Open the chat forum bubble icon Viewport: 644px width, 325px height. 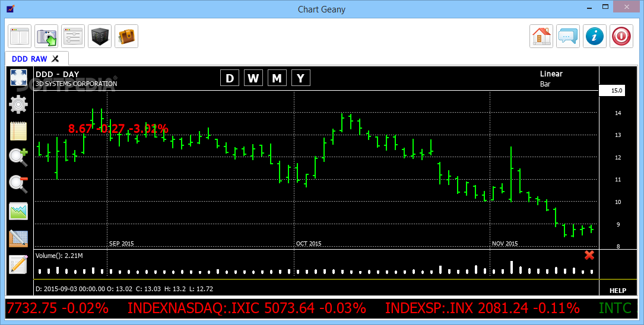(x=568, y=36)
